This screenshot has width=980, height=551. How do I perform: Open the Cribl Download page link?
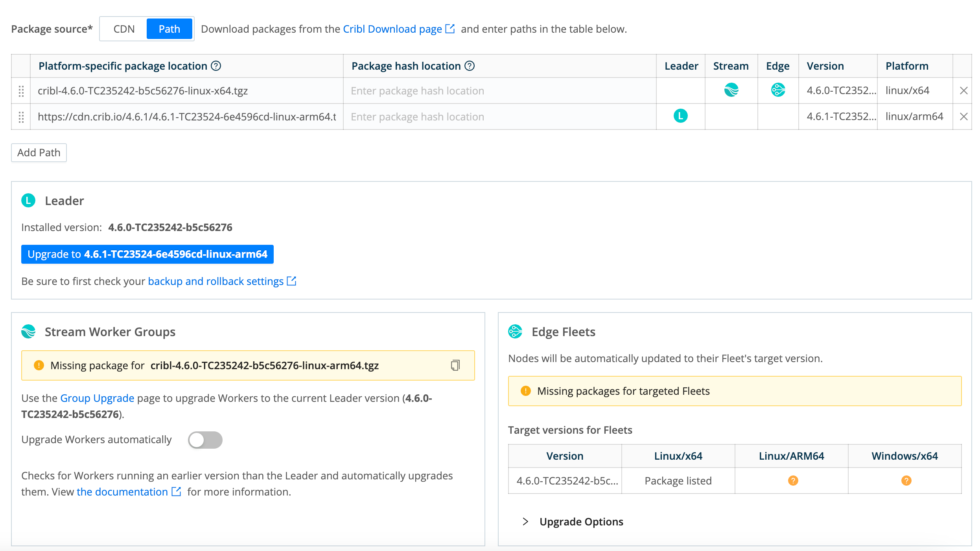(x=392, y=29)
